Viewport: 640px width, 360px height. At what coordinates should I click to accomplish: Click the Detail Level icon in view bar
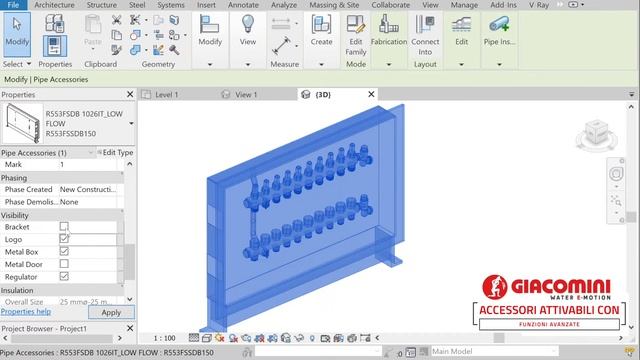194,338
